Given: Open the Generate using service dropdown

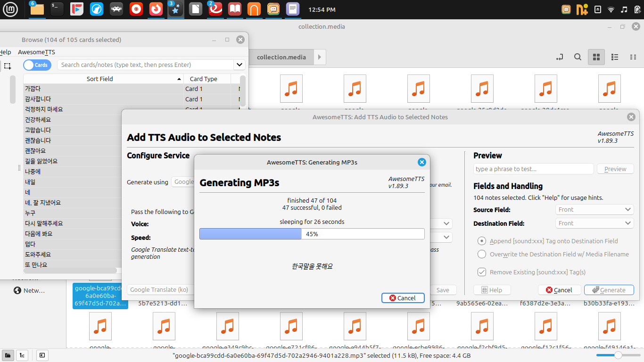Looking at the screenshot, I should click(x=183, y=182).
